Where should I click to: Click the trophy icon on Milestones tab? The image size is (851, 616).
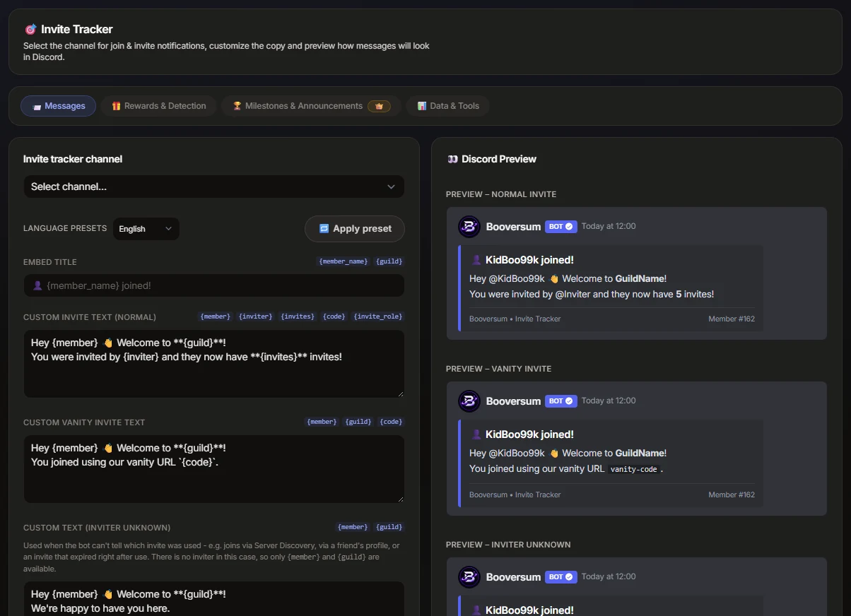[237, 106]
